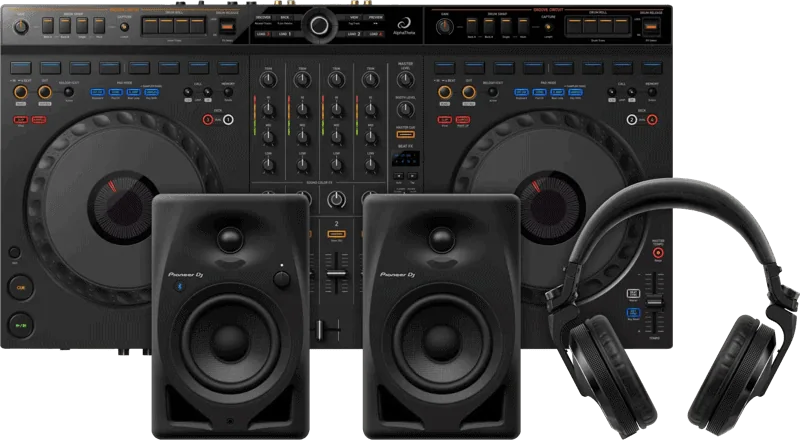The image size is (800, 440).
Task: Click the crossfader at the mixer bottom
Action: (x=320, y=329)
